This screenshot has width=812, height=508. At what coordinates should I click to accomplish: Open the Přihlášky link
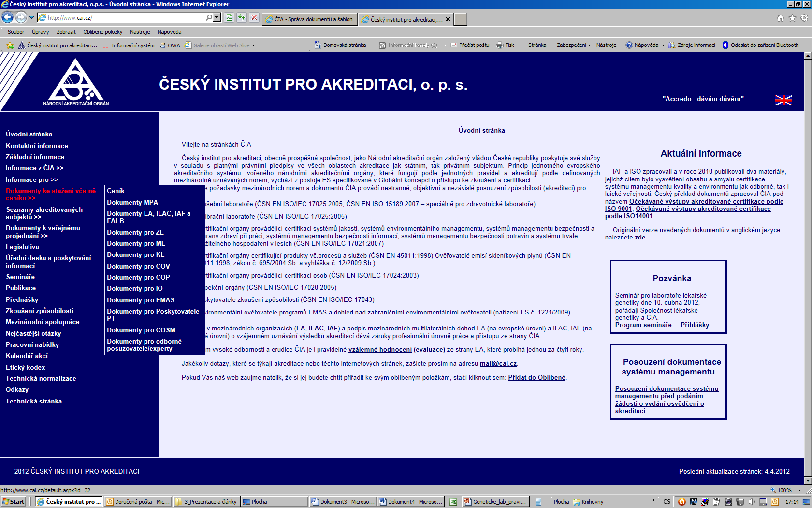click(x=695, y=325)
